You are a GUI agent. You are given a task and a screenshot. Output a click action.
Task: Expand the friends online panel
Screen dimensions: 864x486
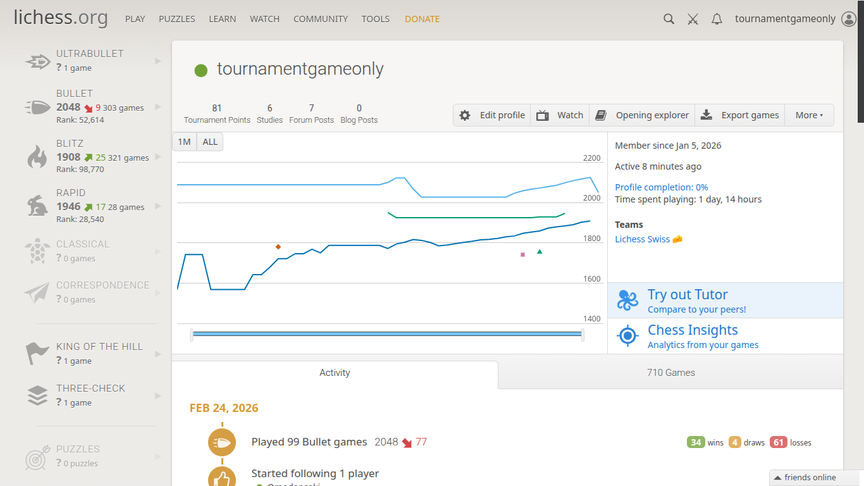click(x=810, y=477)
